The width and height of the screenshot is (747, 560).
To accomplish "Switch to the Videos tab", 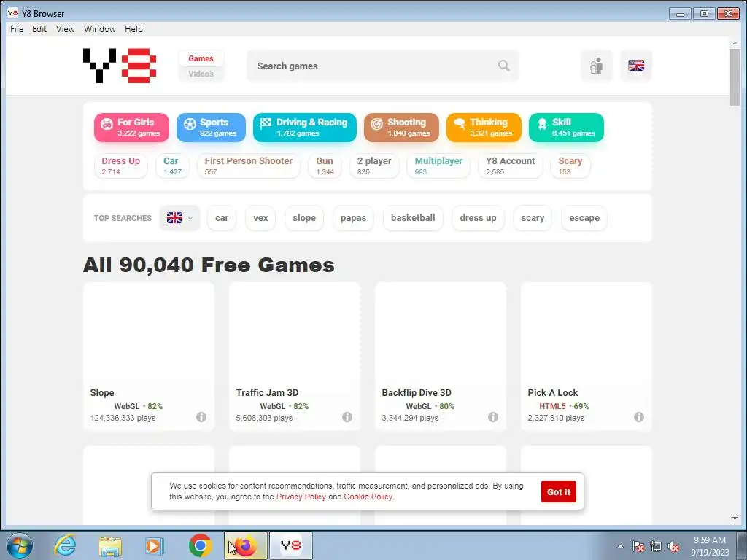I will pyautogui.click(x=201, y=74).
